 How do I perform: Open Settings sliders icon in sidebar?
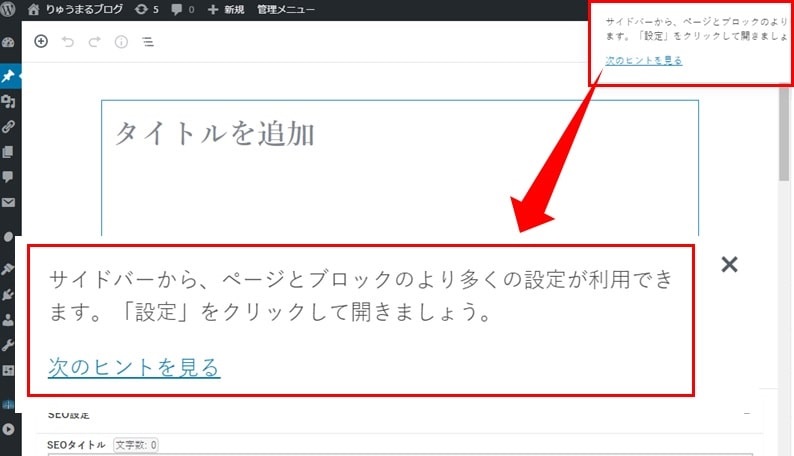point(8,370)
